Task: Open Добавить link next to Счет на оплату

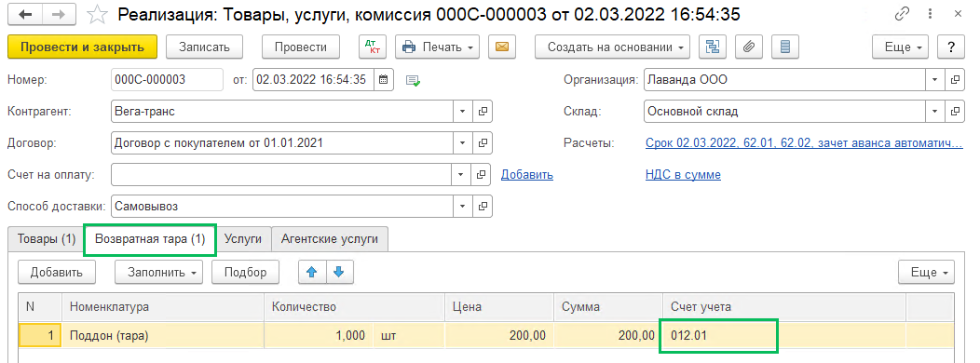Action: 527,175
